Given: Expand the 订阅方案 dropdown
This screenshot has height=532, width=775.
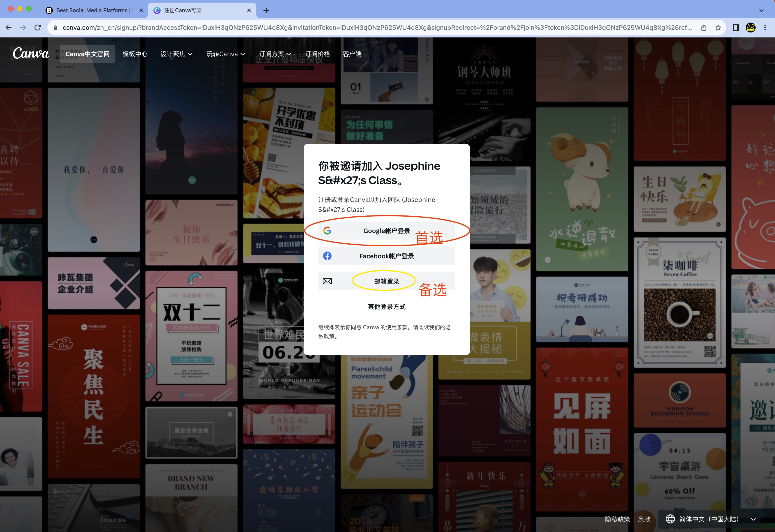Looking at the screenshot, I should pyautogui.click(x=275, y=54).
